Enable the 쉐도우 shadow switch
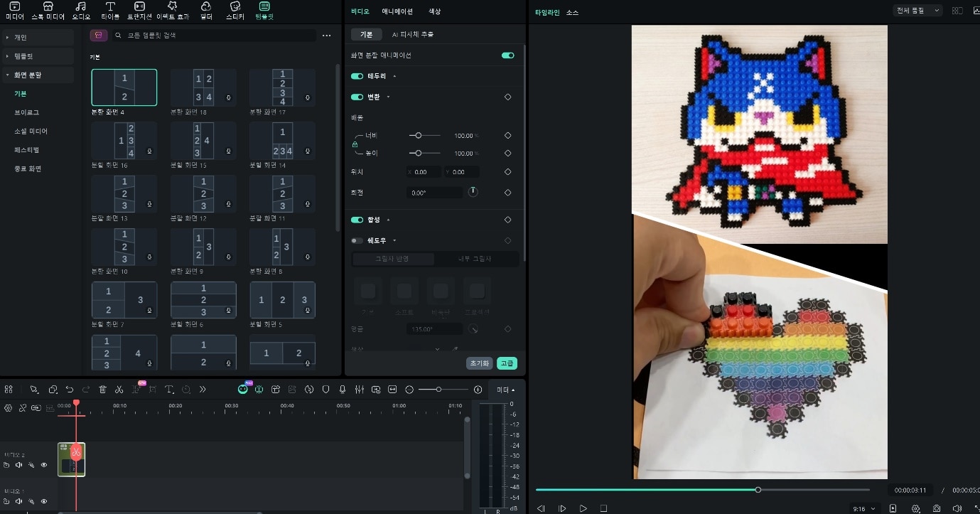 click(x=357, y=240)
